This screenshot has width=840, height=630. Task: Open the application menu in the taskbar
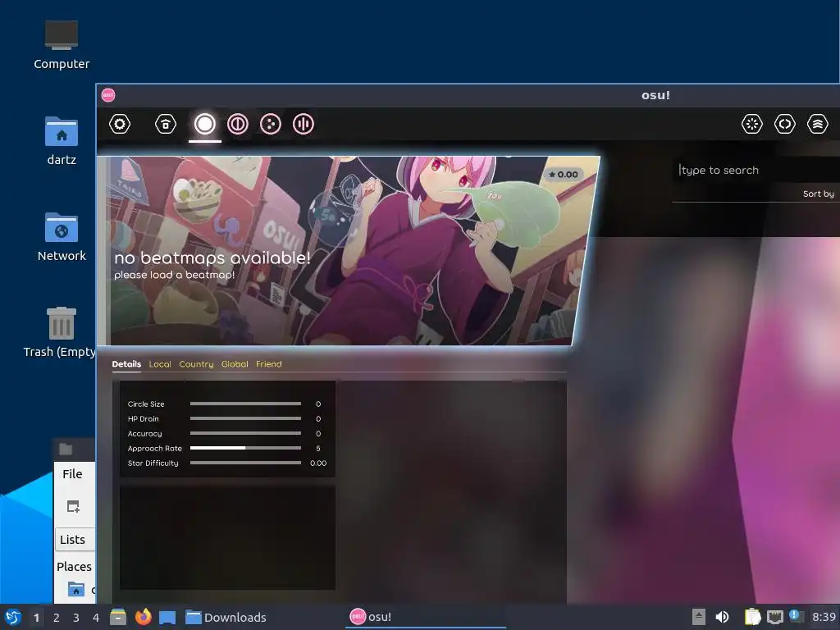(x=13, y=617)
